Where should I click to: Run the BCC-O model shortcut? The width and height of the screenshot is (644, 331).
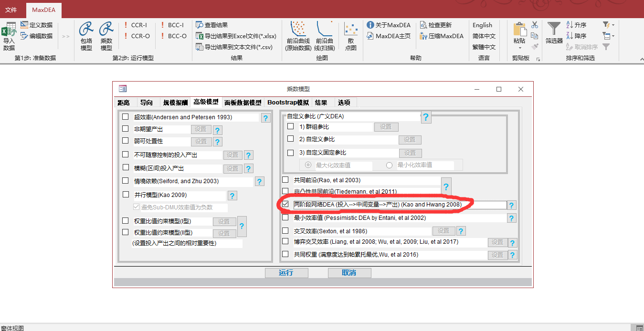pyautogui.click(x=173, y=36)
